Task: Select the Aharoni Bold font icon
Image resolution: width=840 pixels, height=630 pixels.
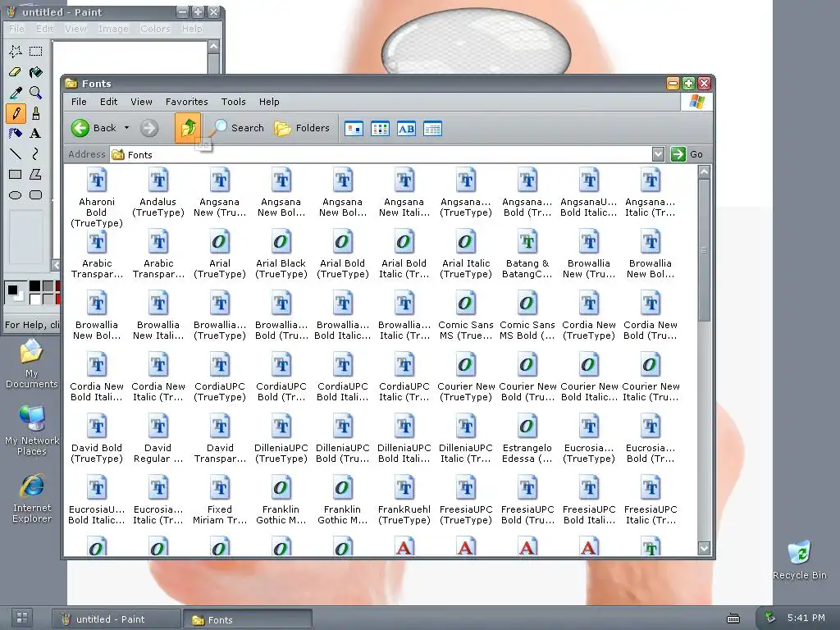Action: (97, 180)
